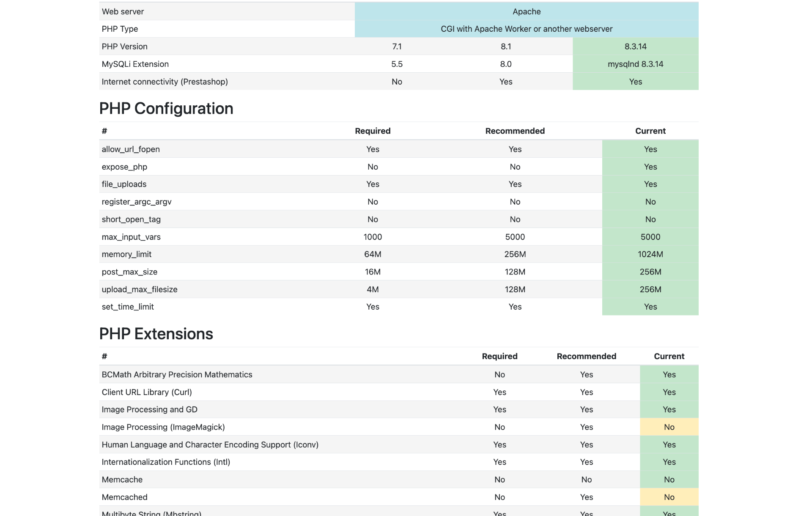Click the upload_max_filesize current 256M value

click(650, 290)
